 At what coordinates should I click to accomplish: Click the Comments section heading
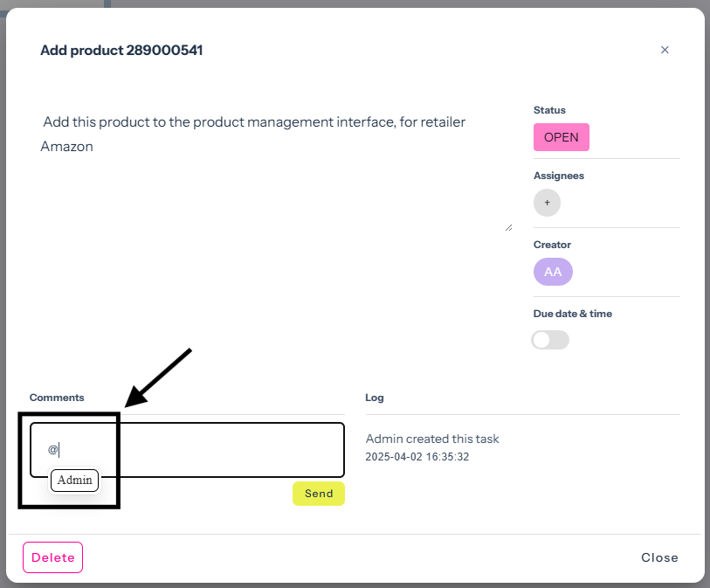[57, 398]
